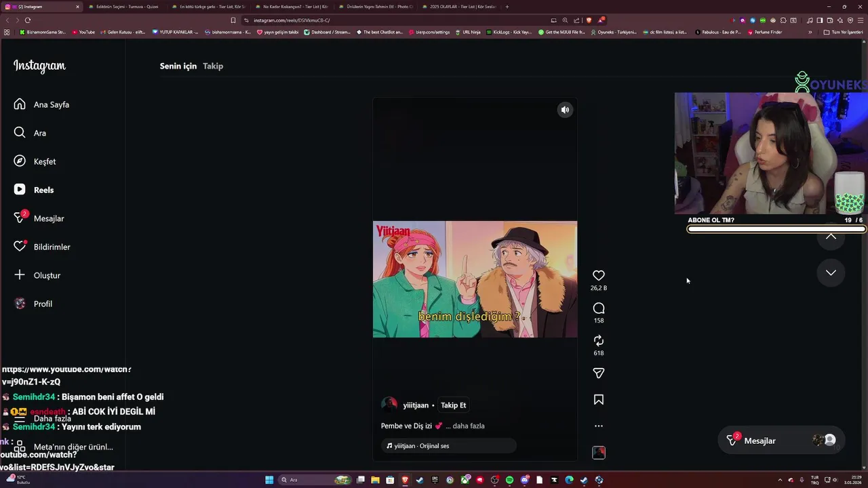Open Brave Shields lion icon
Image resolution: width=868 pixels, height=488 pixels.
point(589,20)
